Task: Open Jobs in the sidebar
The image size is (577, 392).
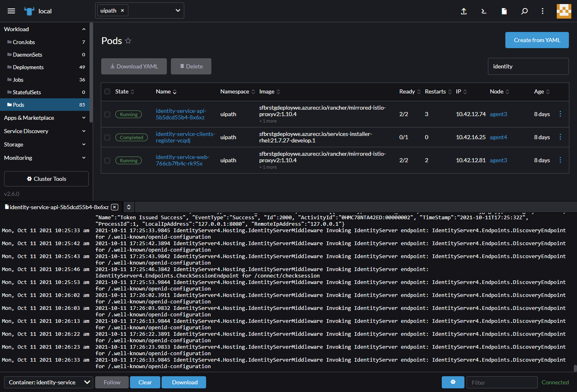Action: (45, 80)
